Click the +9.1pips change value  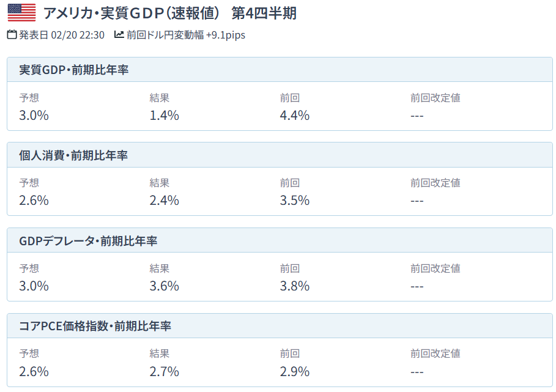[x=226, y=35]
